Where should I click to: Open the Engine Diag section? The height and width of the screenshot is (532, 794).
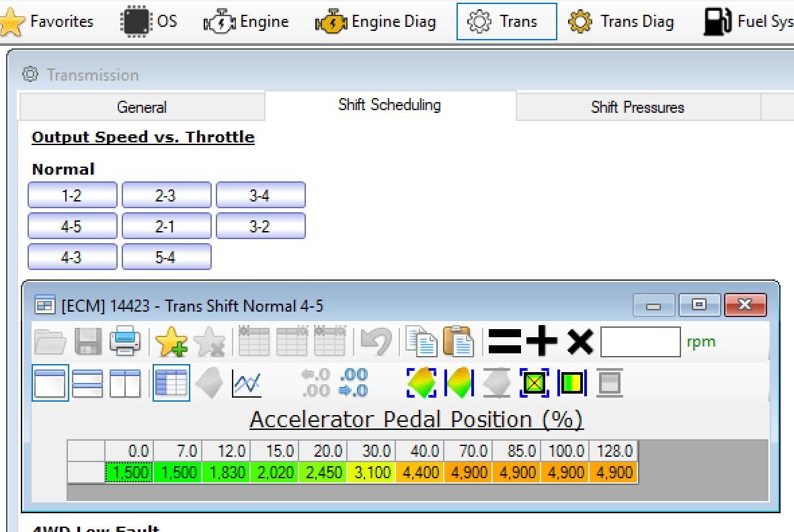(375, 21)
